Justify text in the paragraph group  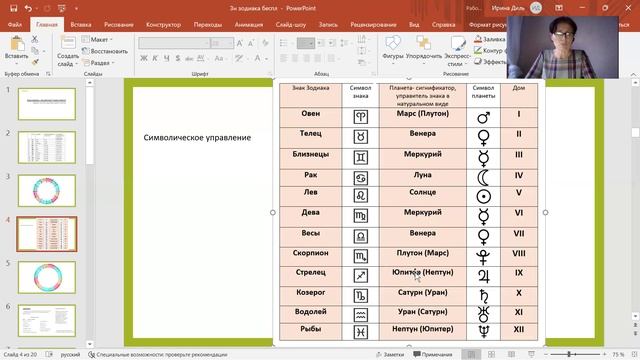click(x=318, y=59)
